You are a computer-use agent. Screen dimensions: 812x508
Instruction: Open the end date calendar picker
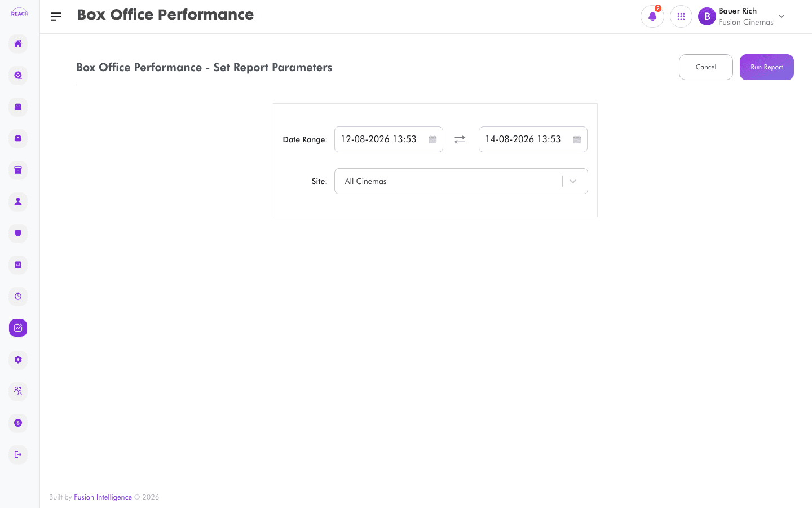(577, 139)
